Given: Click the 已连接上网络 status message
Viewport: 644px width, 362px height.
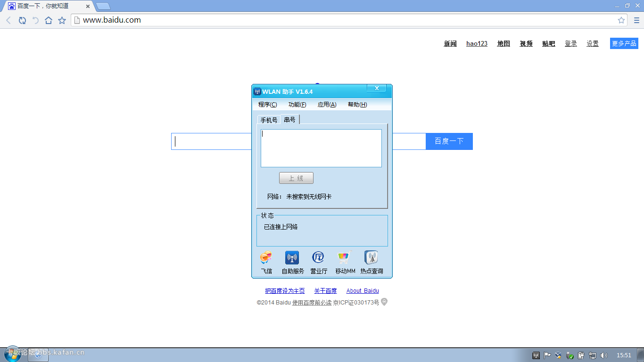Looking at the screenshot, I should coord(281,227).
